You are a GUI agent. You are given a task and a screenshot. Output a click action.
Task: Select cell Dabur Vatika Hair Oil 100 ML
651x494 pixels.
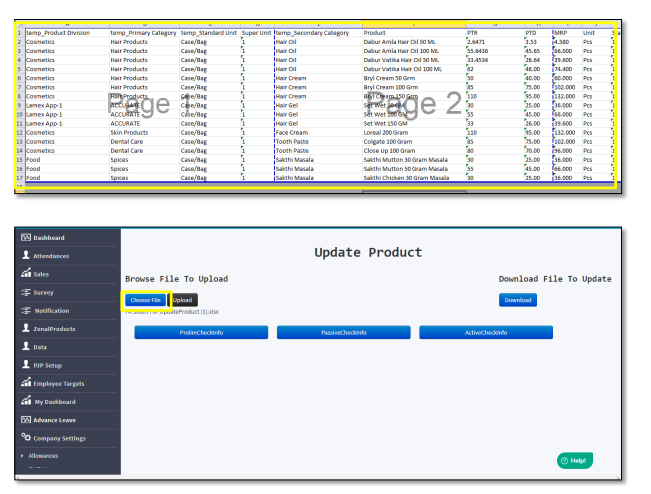[x=414, y=69]
